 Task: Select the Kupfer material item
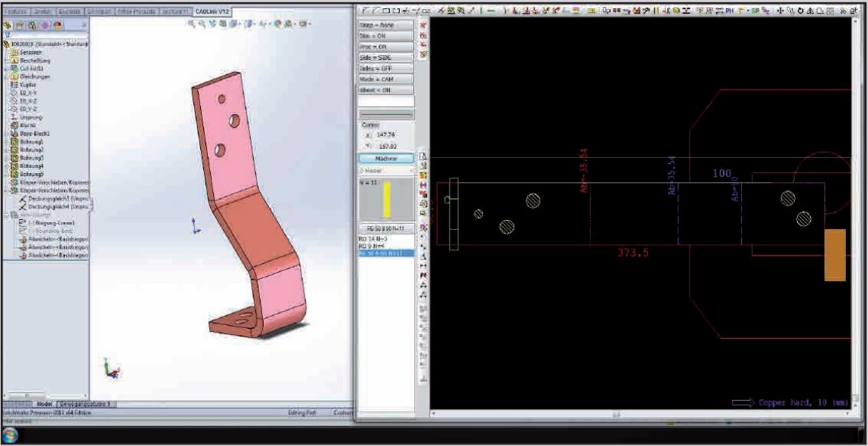tap(29, 85)
